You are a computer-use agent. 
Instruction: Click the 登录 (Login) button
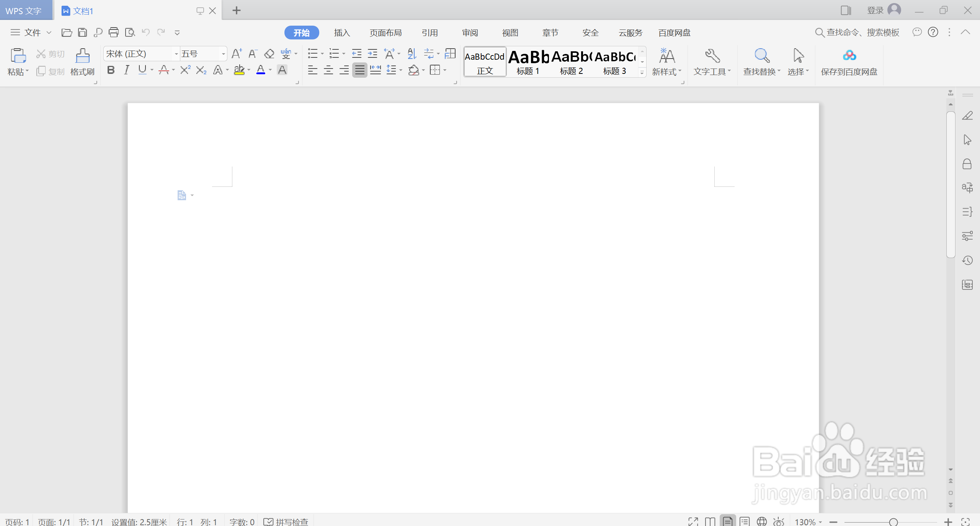[875, 10]
